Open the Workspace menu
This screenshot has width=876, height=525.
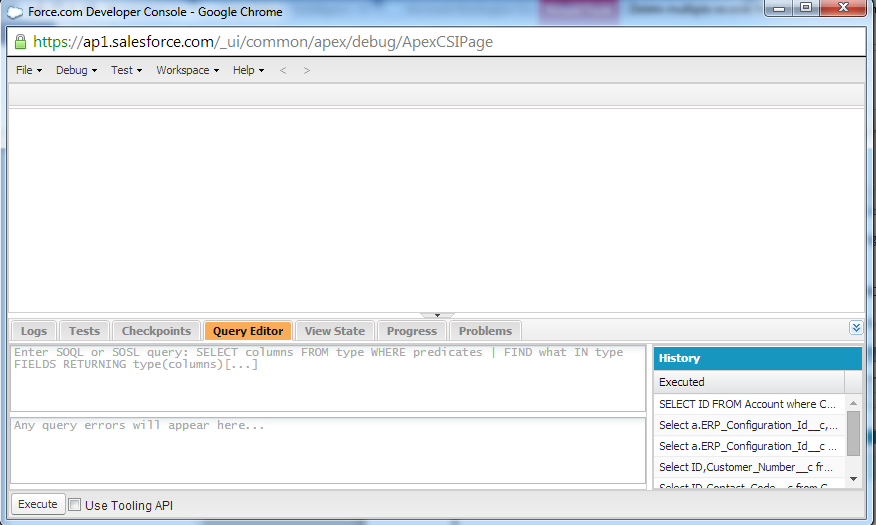tap(187, 70)
